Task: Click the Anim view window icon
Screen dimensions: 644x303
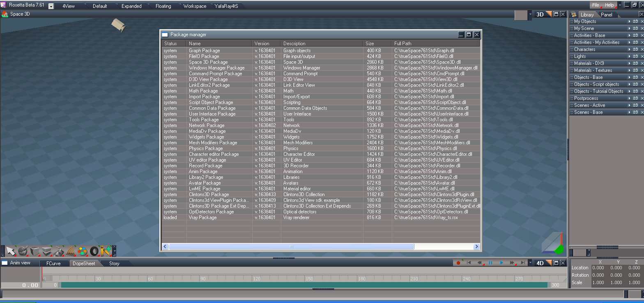Action: point(5,263)
